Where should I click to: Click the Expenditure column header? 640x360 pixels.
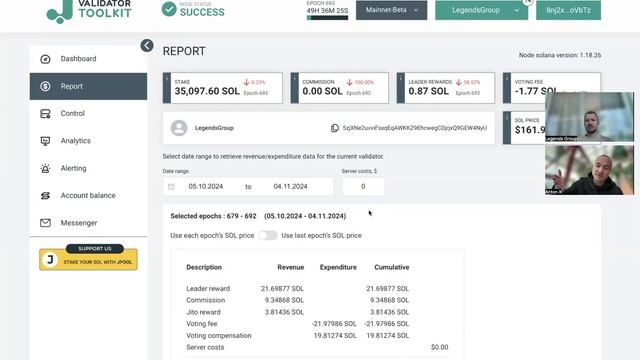pos(338,267)
